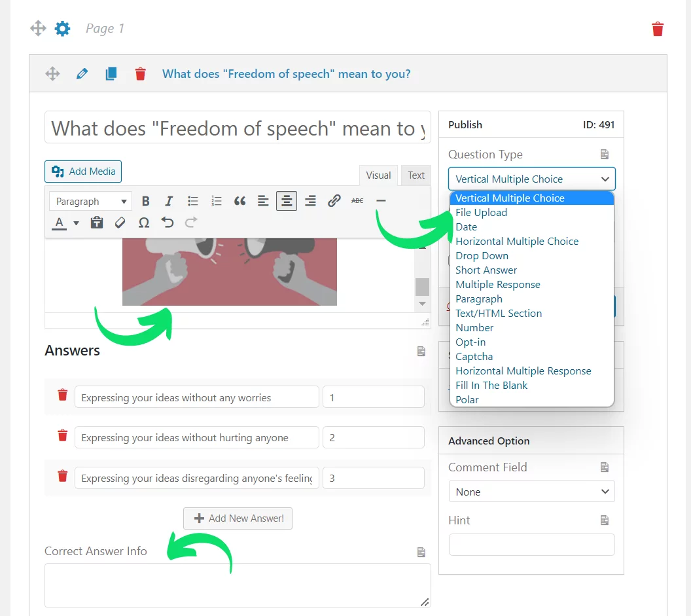Insert a horizontal line

tap(381, 201)
